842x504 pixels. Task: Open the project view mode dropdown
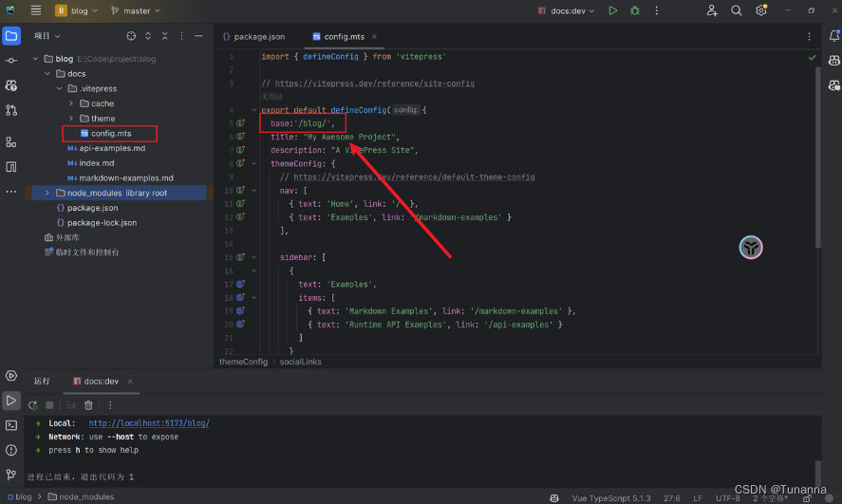47,36
